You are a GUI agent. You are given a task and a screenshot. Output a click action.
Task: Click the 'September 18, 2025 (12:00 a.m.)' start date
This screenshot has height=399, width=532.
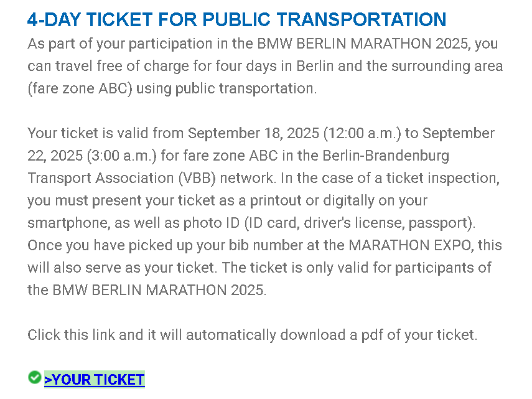(294, 133)
